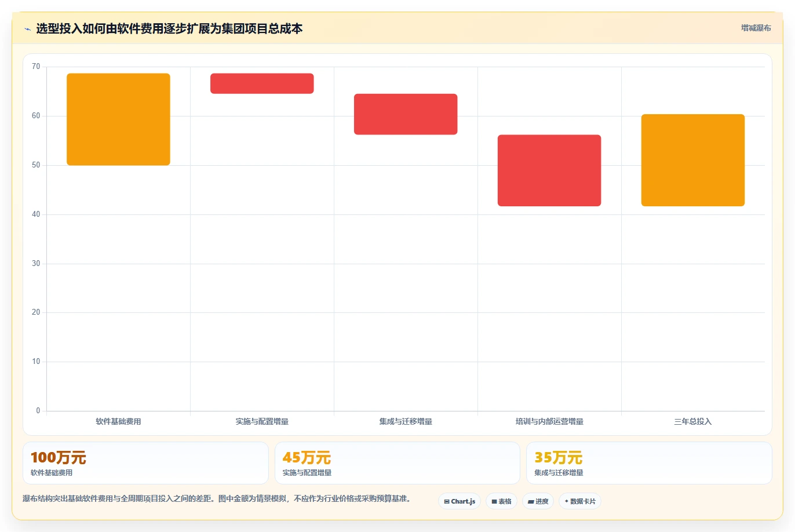The image size is (795, 532).
Task: Click the red 集成与迁移增量 waterfall bar
Action: coord(406,114)
